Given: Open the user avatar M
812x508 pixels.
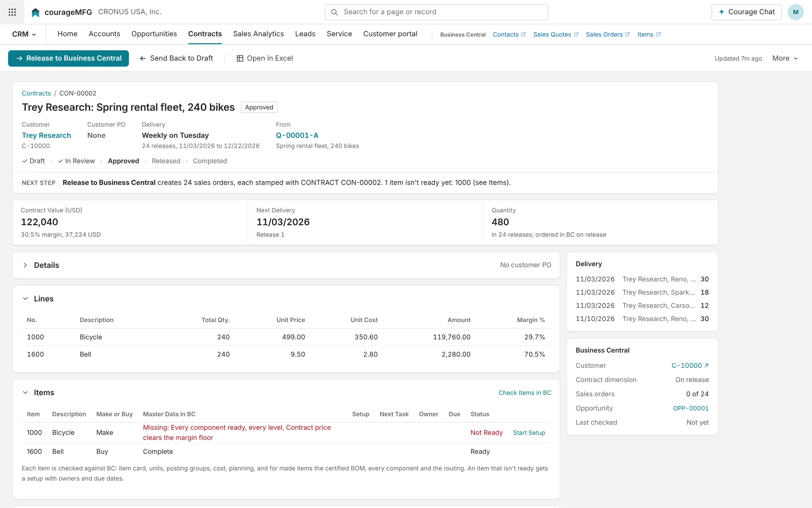Looking at the screenshot, I should (795, 12).
